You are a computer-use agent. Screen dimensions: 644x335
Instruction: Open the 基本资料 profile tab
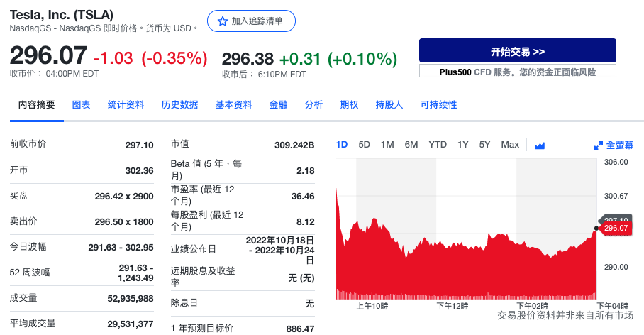pyautogui.click(x=233, y=105)
